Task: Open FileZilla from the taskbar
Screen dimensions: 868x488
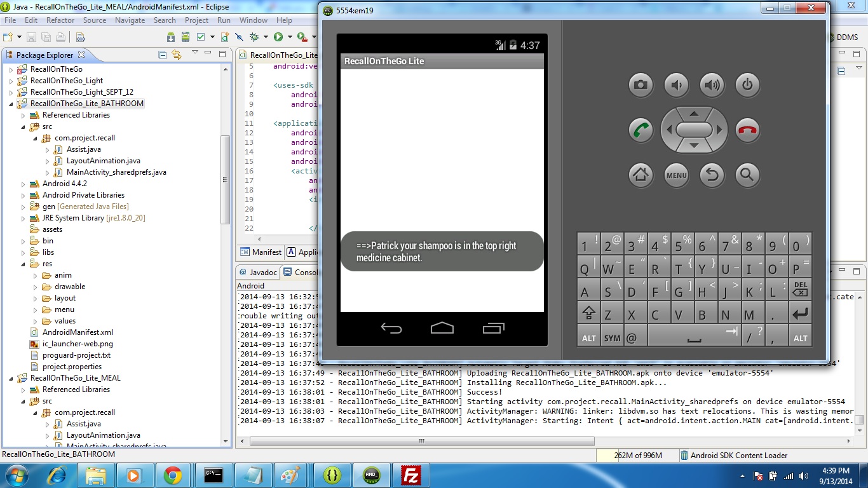Action: (411, 475)
